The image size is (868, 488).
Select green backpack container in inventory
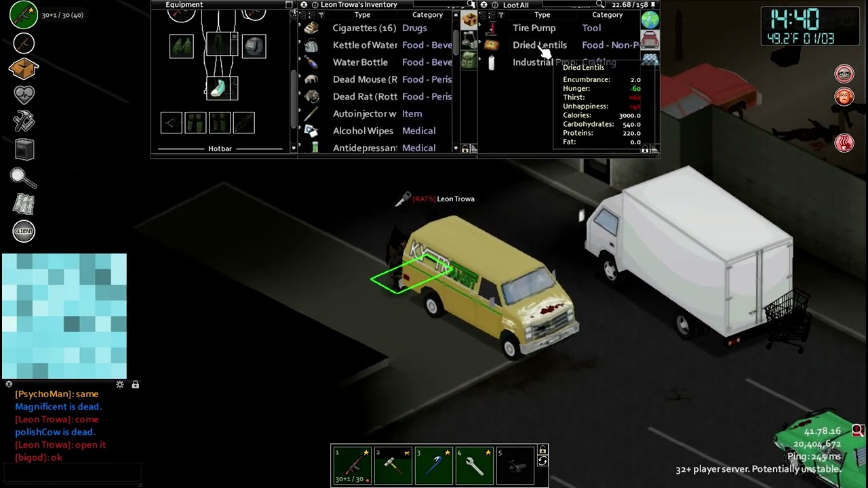coord(469,60)
